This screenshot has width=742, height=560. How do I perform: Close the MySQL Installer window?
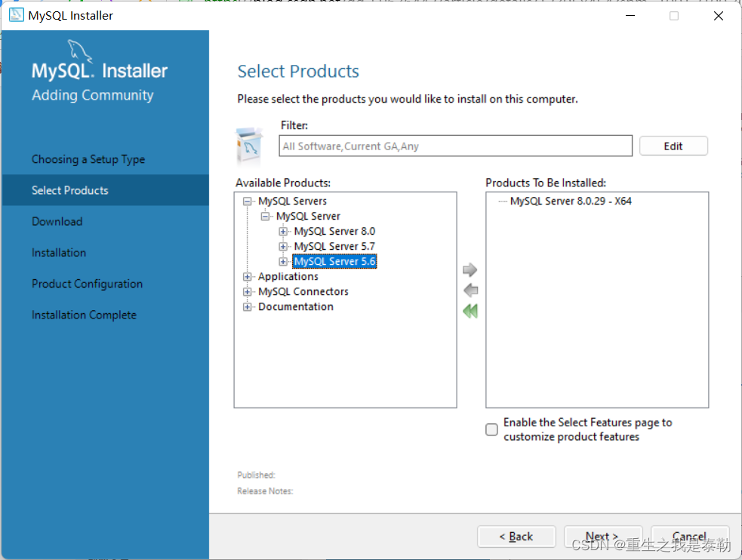pos(719,16)
